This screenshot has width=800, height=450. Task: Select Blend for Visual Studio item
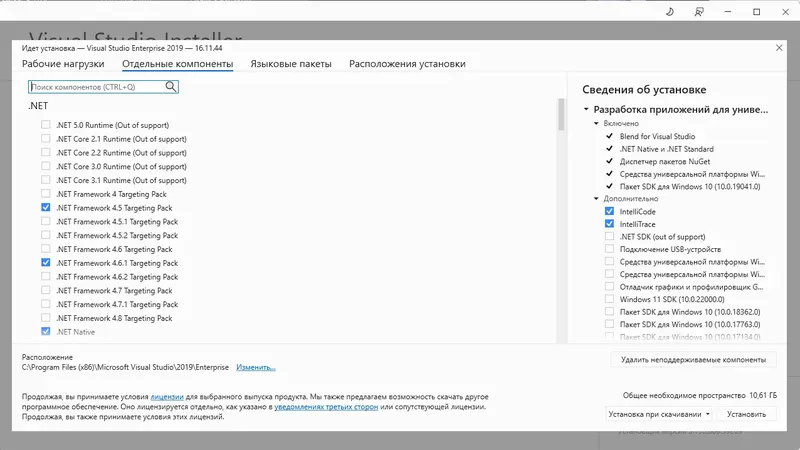click(657, 136)
